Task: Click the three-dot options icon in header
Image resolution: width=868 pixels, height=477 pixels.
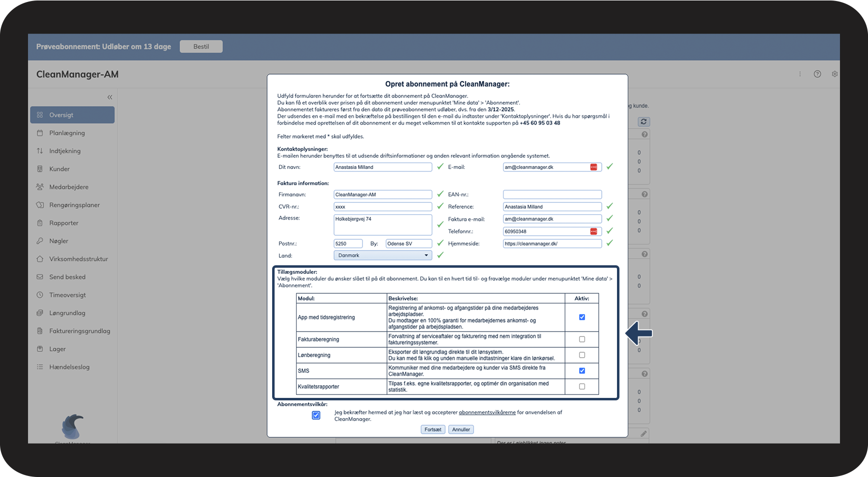Action: pos(800,74)
